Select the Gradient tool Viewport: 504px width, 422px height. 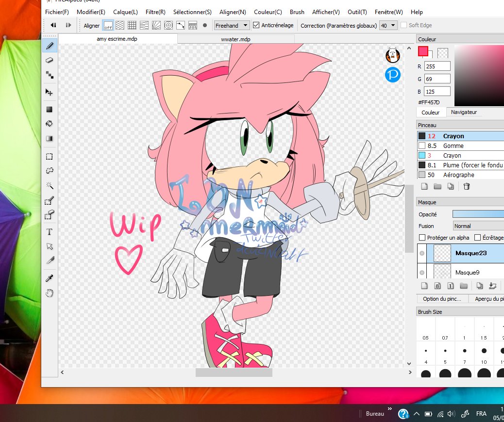tap(50, 138)
